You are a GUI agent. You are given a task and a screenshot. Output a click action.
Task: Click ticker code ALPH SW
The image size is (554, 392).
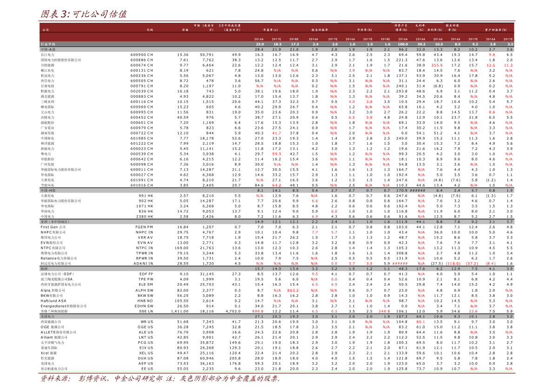coord(144,290)
